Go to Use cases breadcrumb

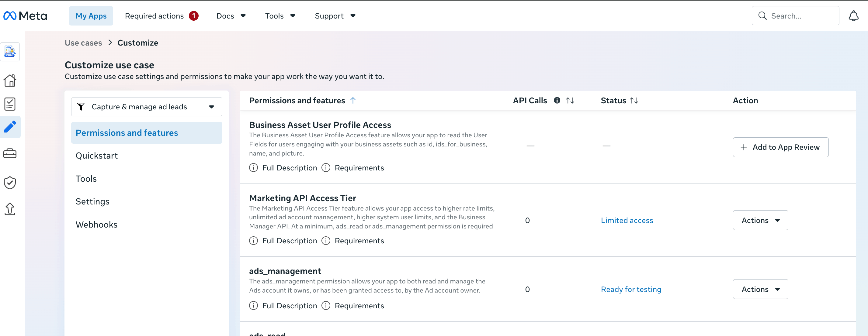(x=83, y=43)
